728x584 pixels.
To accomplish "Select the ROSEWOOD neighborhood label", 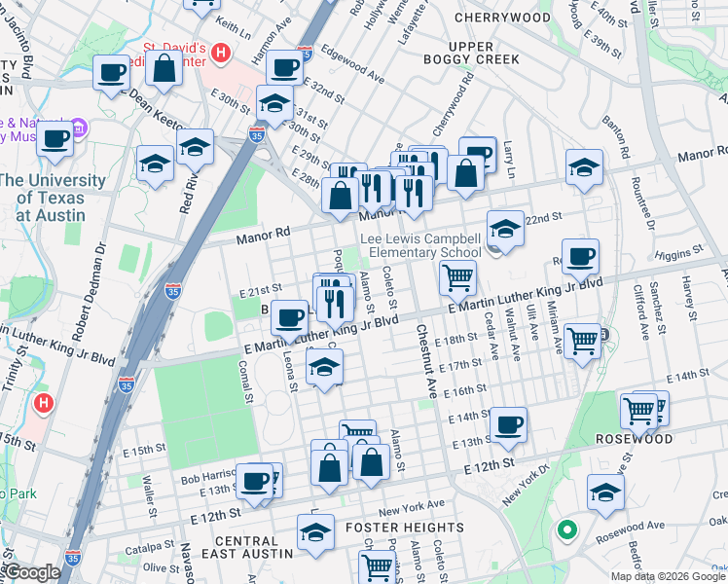I will tap(635, 439).
